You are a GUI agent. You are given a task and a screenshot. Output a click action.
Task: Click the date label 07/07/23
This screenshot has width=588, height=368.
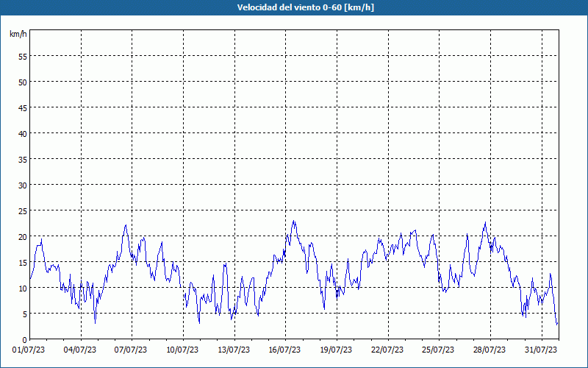pos(131,350)
